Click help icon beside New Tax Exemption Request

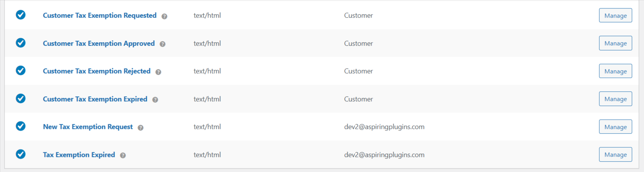(141, 127)
